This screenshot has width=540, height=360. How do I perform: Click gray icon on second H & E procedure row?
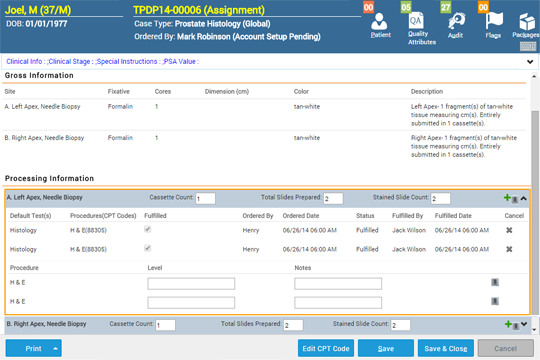[x=495, y=301]
